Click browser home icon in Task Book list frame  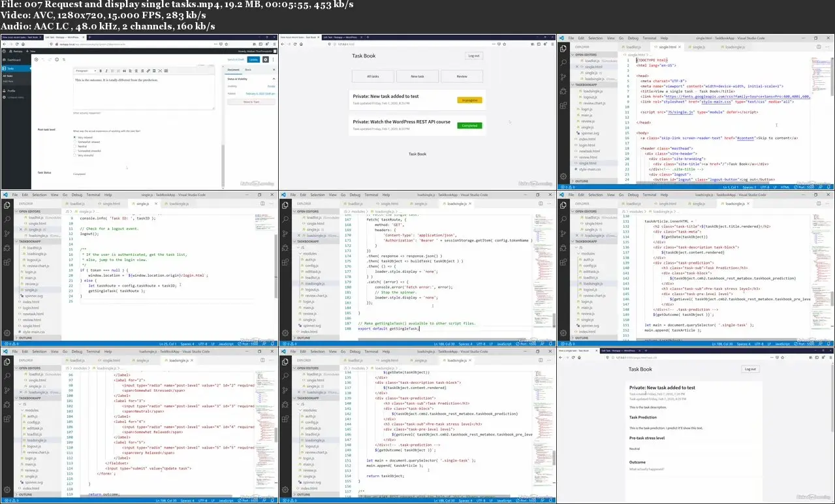301,44
